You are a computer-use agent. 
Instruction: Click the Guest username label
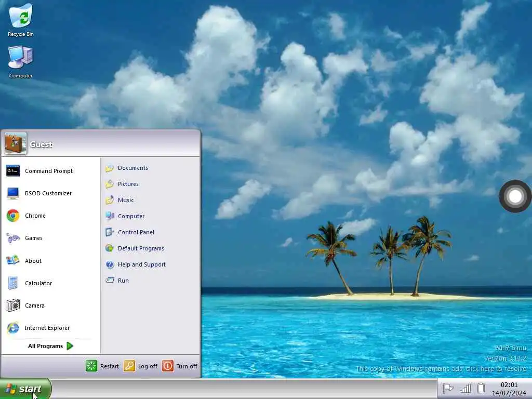pos(41,144)
